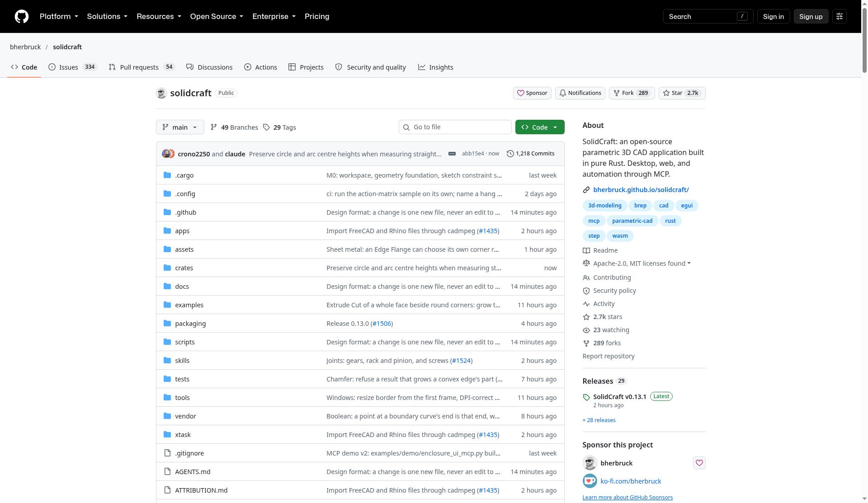Screen dimensions: 868x503
Task: Click the header Search box
Action: pos(708,16)
